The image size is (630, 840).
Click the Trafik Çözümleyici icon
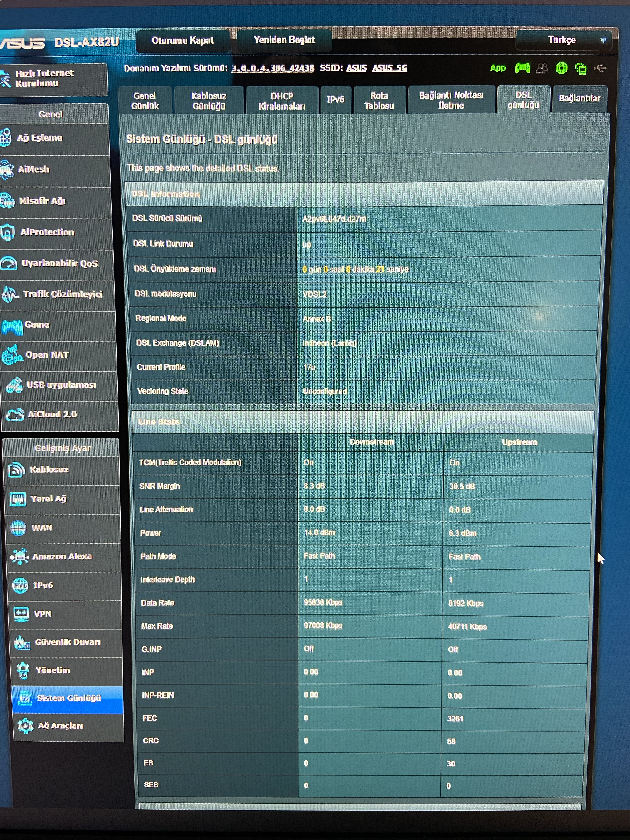point(10,294)
